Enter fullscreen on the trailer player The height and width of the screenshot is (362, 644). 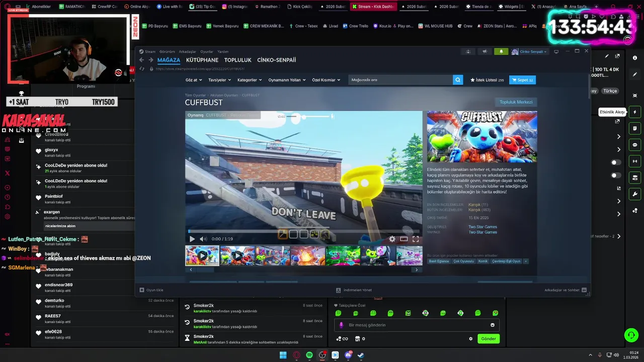416,239
